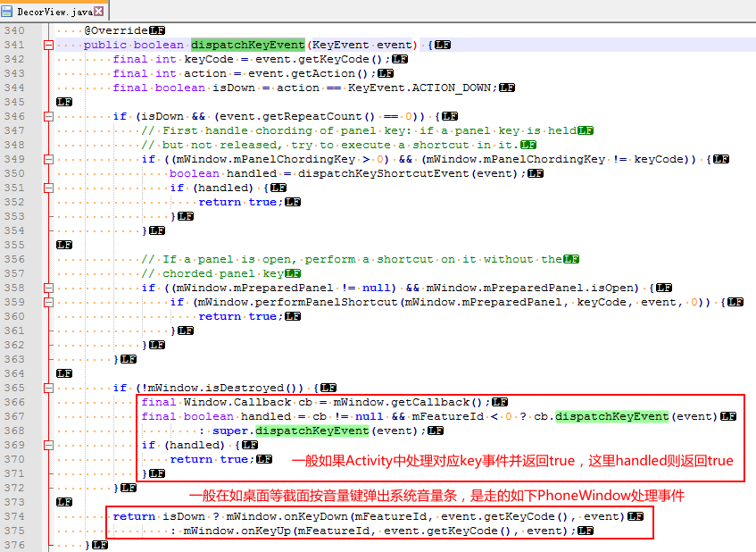Click event.getAction() on line 343

(309, 73)
